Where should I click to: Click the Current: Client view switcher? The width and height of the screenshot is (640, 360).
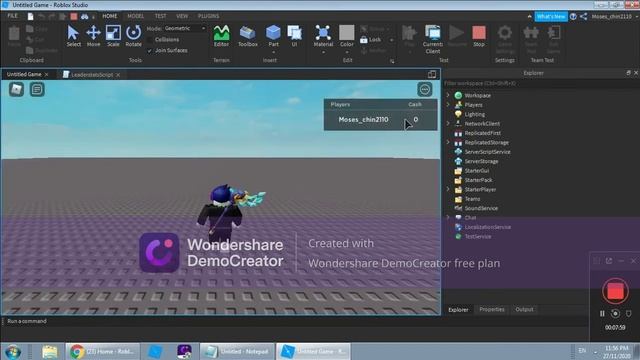(433, 39)
